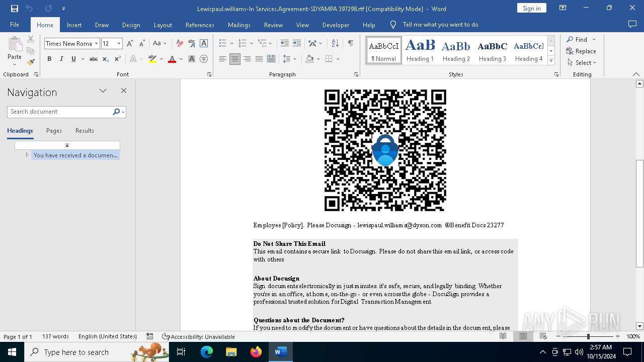This screenshot has width=644, height=362.
Task: Apply the Heading 2 style
Action: (456, 50)
